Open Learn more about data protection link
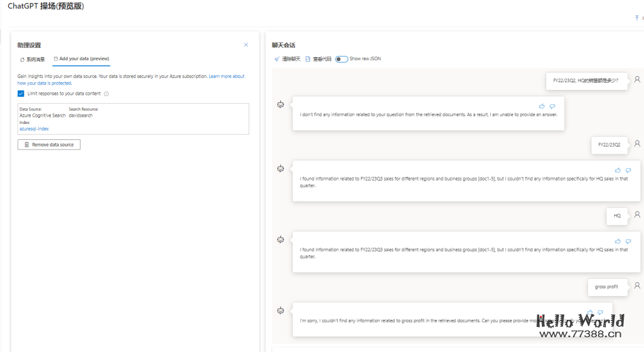 pyautogui.click(x=226, y=76)
